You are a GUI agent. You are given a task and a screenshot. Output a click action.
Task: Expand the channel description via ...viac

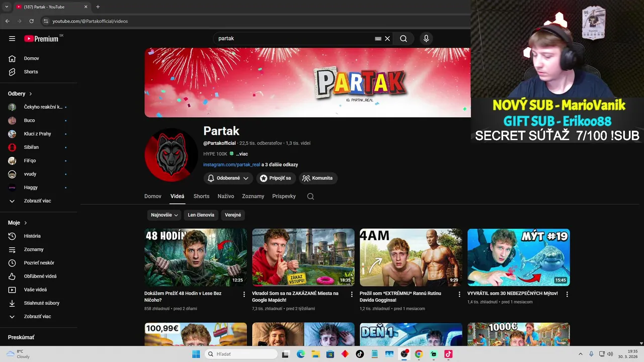coord(242,154)
